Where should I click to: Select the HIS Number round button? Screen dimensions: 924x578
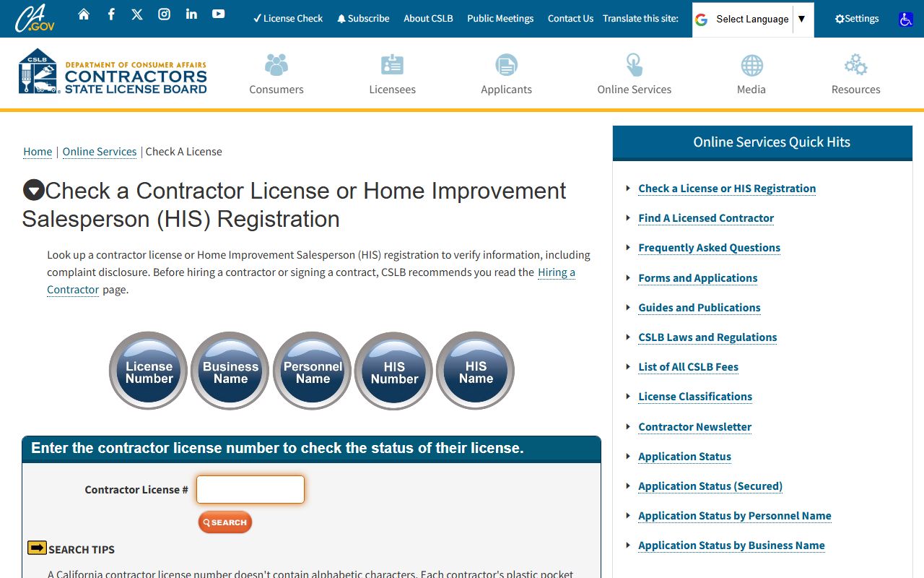(394, 371)
